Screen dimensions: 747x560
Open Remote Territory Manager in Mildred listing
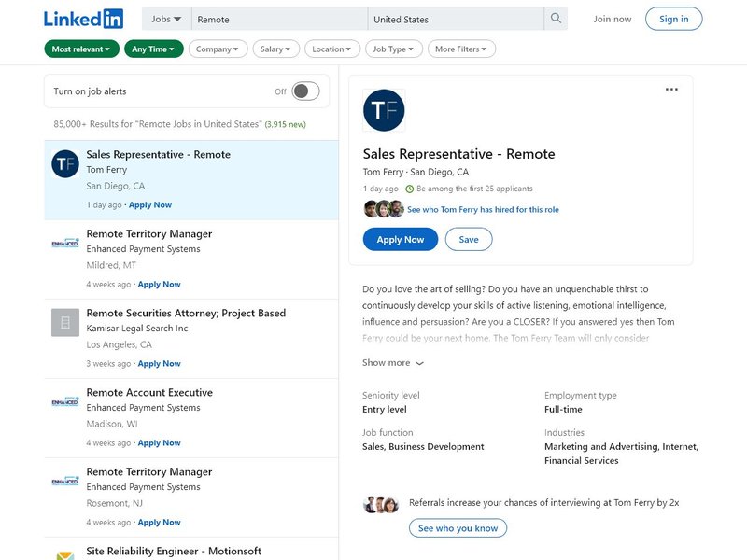click(x=149, y=234)
